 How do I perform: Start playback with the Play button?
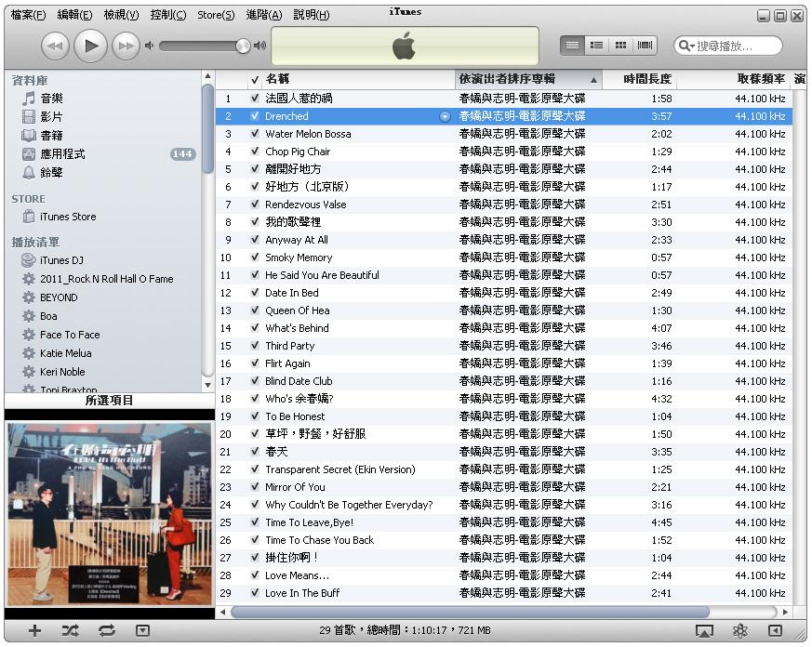click(90, 46)
